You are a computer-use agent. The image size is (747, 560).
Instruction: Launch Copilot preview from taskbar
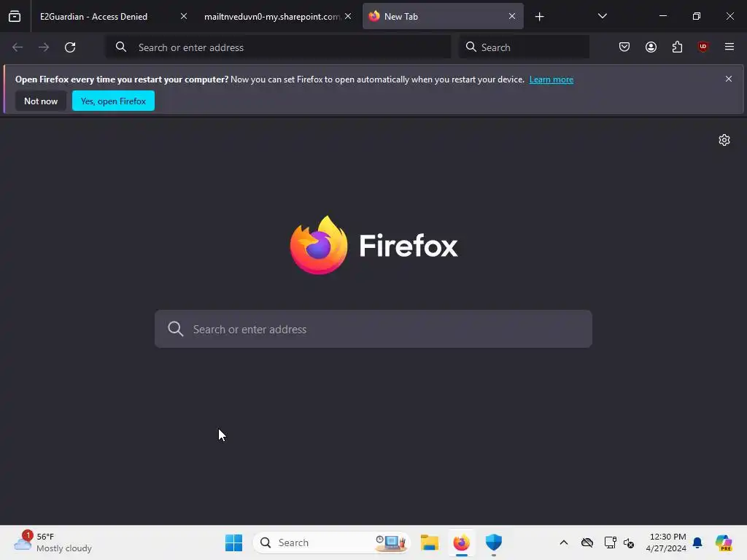(724, 542)
